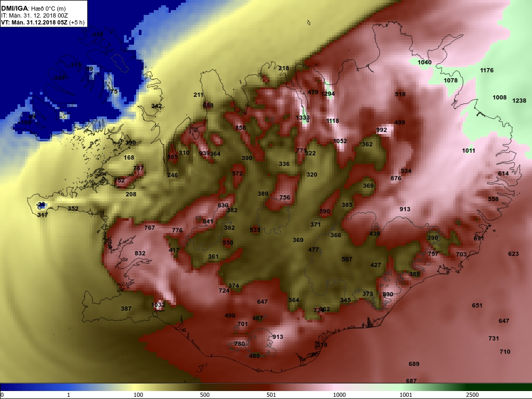The image size is (532, 399).
Task: Click the map value "890"
Action: click(x=388, y=294)
